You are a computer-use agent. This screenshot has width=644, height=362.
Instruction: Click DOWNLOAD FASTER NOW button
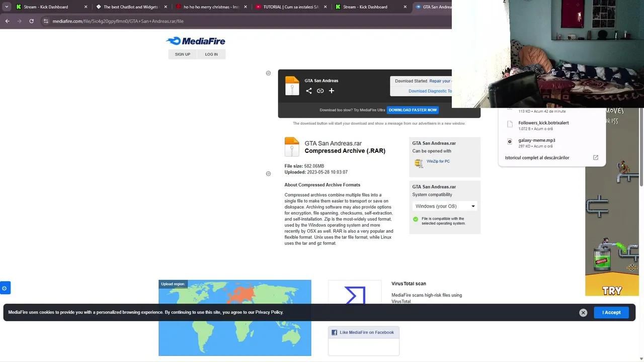(413, 110)
